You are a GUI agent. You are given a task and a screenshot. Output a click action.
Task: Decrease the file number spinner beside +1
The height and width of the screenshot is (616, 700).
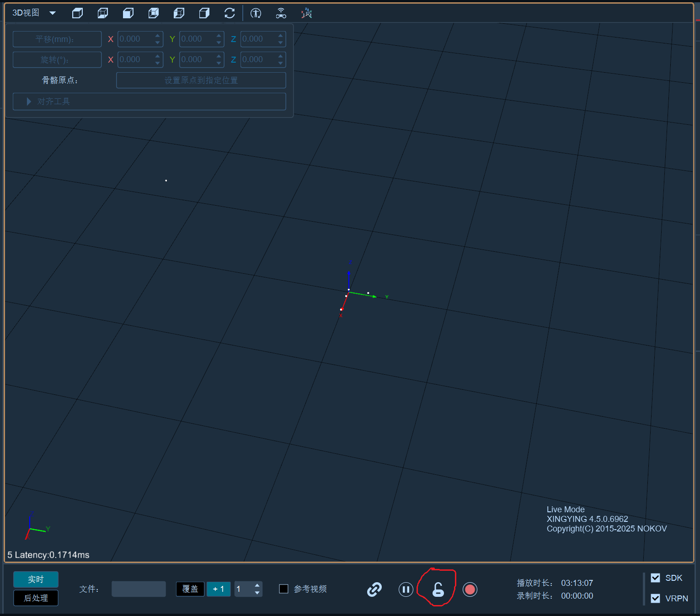coord(257,593)
